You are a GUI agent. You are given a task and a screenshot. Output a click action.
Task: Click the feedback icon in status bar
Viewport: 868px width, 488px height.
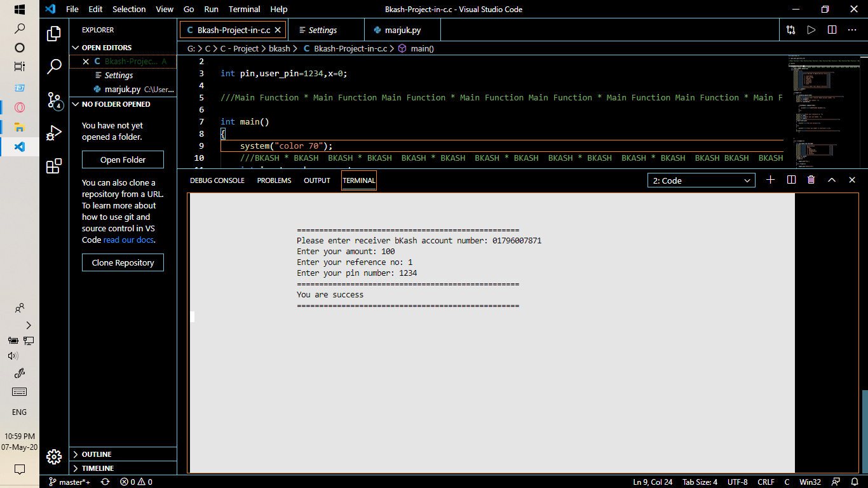point(836,482)
